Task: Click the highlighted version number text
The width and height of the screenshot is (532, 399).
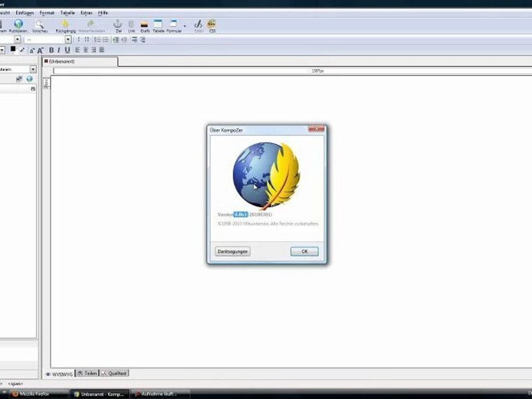Action: click(x=241, y=214)
